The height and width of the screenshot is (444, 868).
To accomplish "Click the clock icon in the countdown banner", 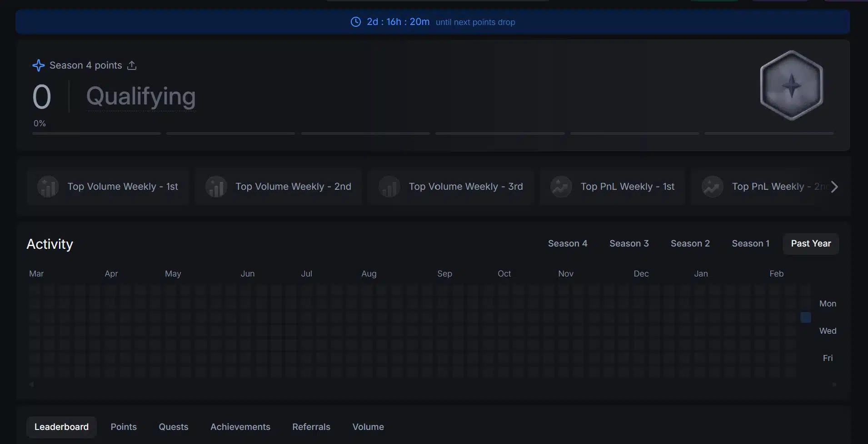I will click(x=356, y=22).
